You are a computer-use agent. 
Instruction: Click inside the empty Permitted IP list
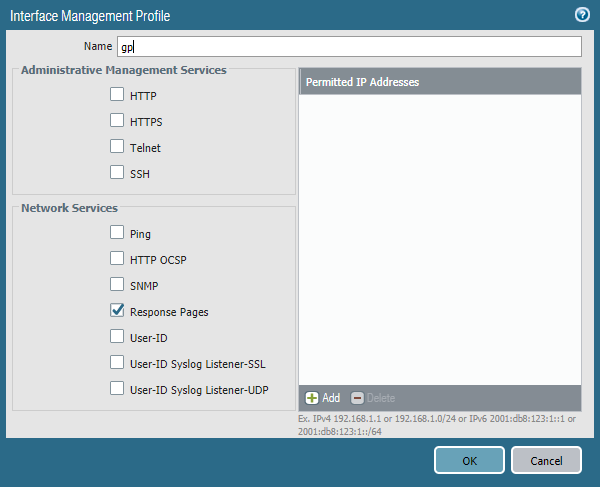click(x=440, y=240)
